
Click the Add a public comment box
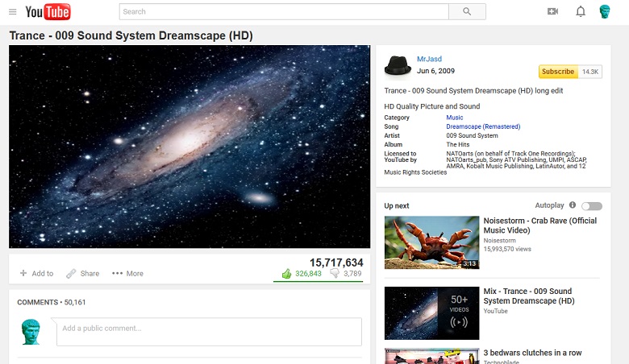(x=209, y=332)
